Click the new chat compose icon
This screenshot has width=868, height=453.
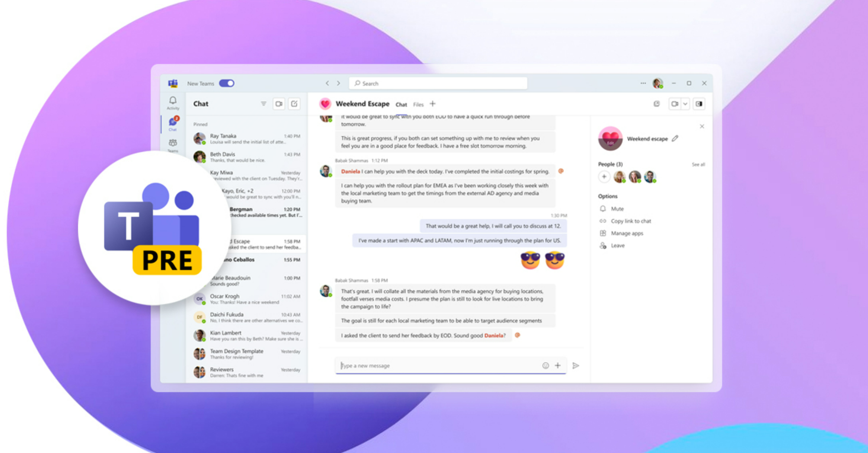[x=294, y=104]
